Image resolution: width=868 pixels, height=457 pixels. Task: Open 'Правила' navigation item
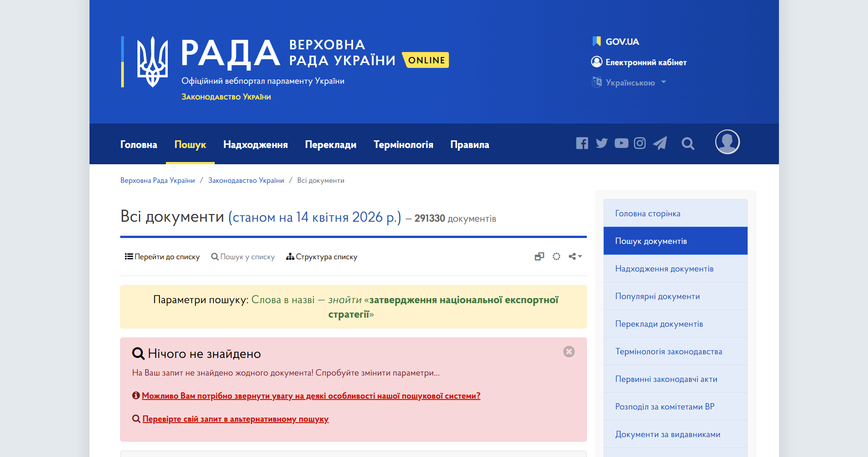tap(470, 145)
